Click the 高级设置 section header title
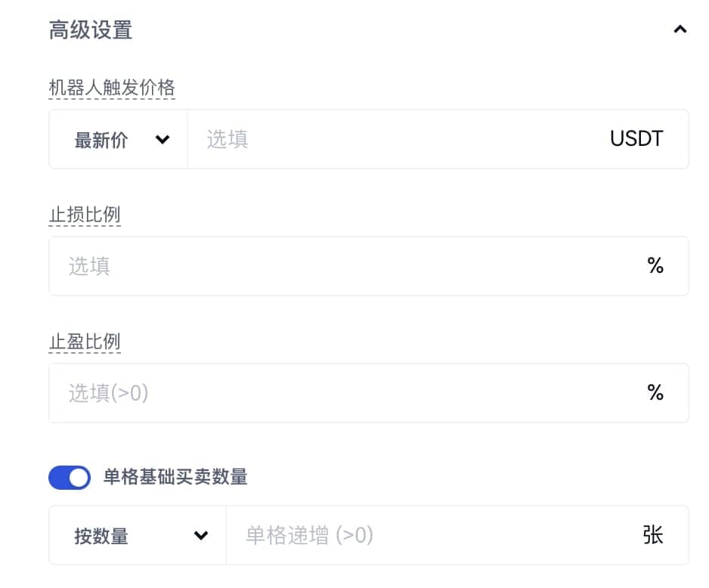 90,30
